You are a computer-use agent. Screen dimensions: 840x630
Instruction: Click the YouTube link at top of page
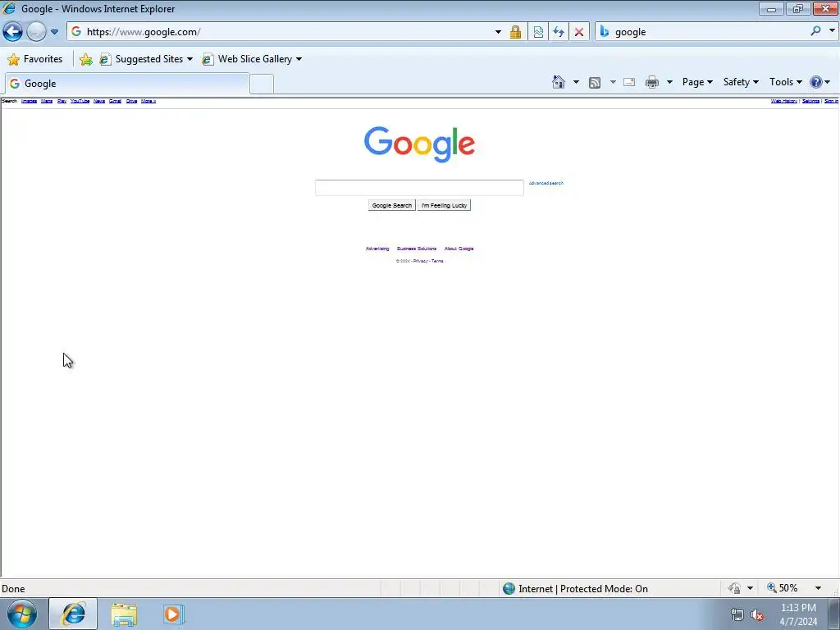80,101
